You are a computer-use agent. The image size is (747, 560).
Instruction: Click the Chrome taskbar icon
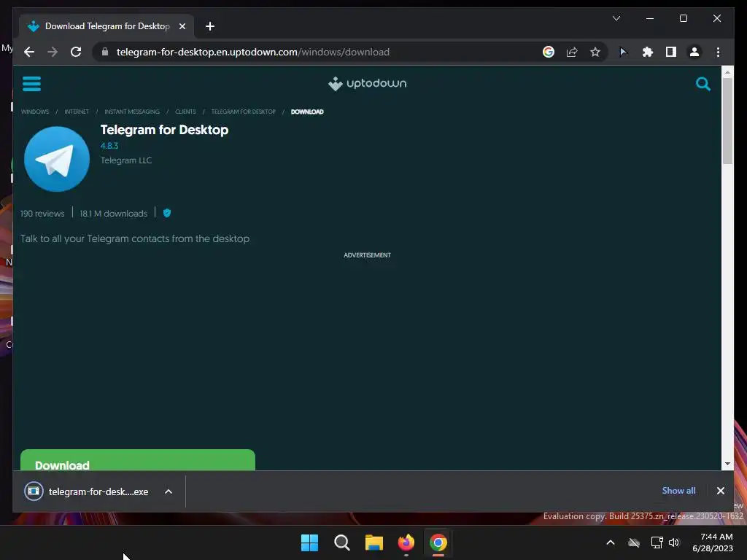[x=438, y=542]
